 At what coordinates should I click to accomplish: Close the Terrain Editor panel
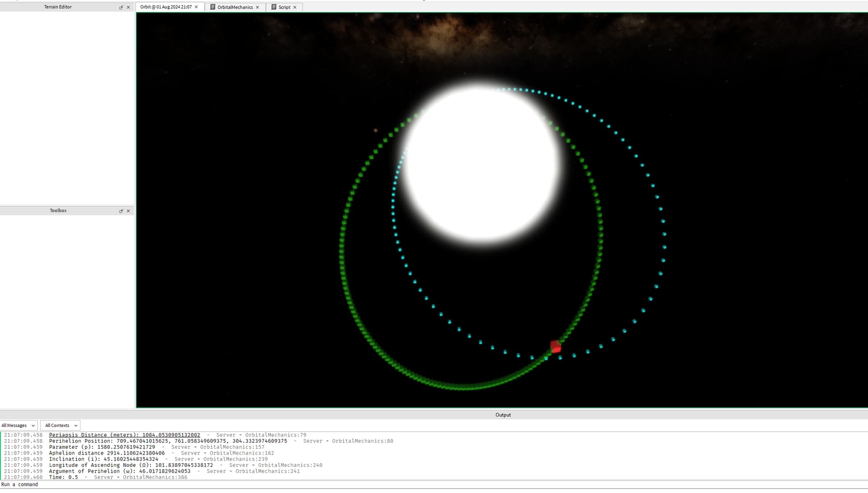coord(128,7)
